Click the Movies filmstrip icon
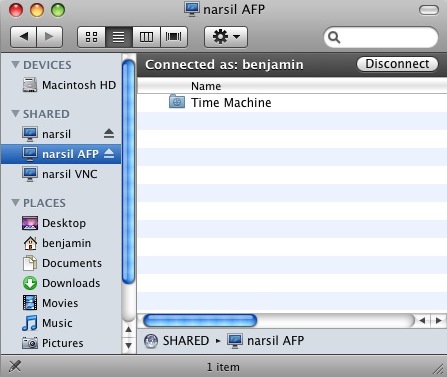 tap(30, 303)
